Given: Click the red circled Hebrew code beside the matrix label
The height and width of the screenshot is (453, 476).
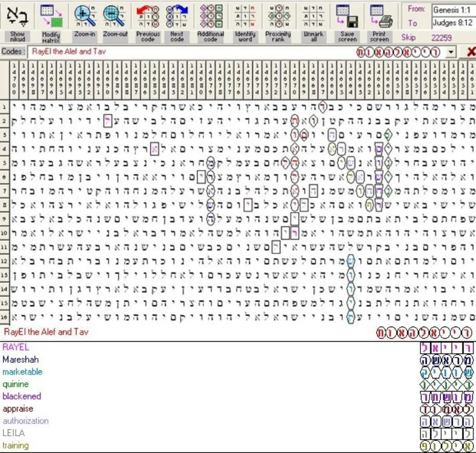Looking at the screenshot, I should coord(424,333).
